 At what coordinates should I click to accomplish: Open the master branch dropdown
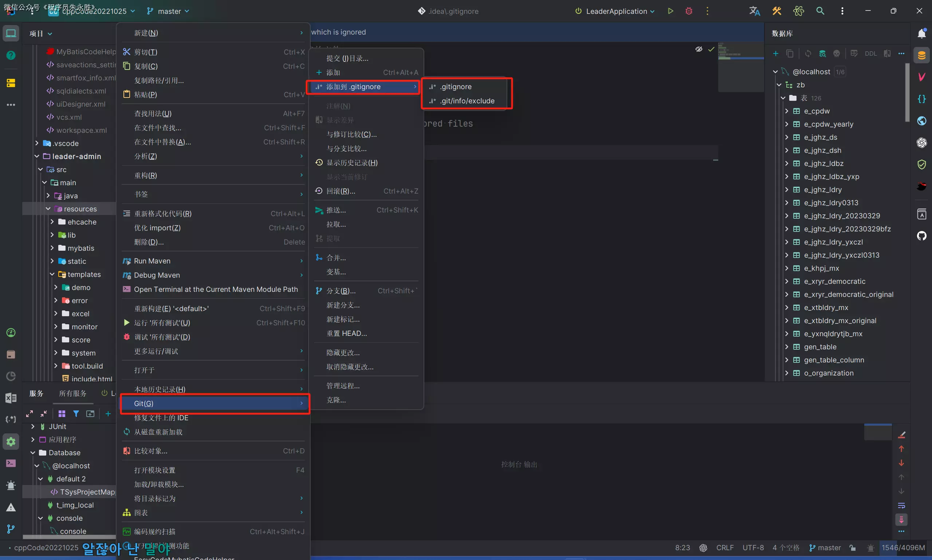(167, 11)
